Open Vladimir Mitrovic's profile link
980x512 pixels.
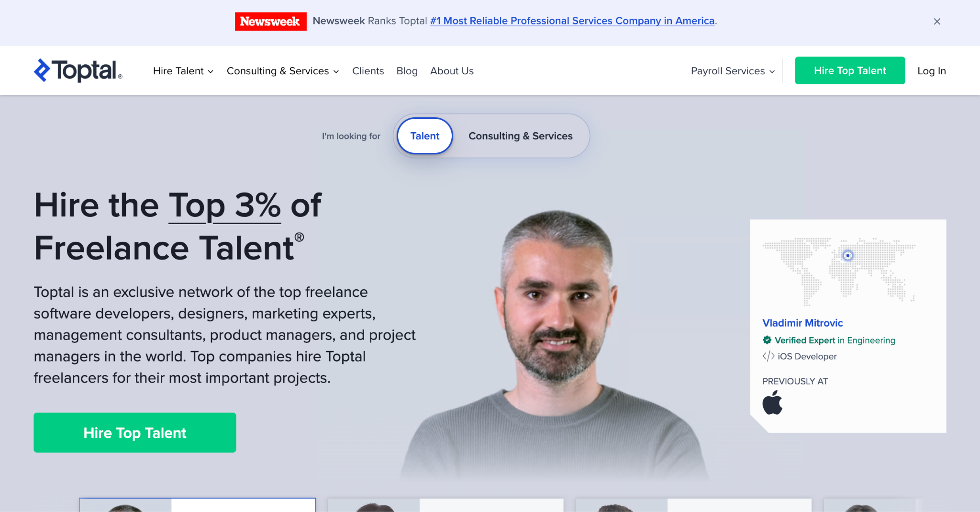click(x=802, y=323)
